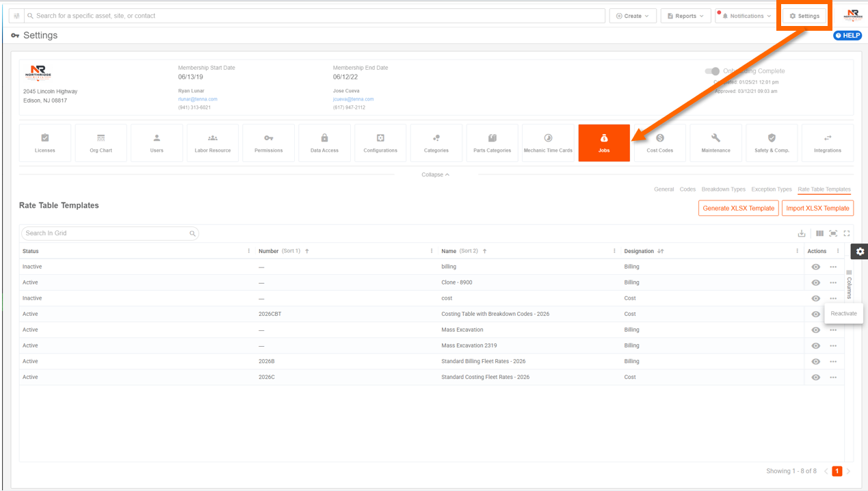Open the Status column menu
Image resolution: width=868 pixels, height=491 pixels.
(248, 251)
